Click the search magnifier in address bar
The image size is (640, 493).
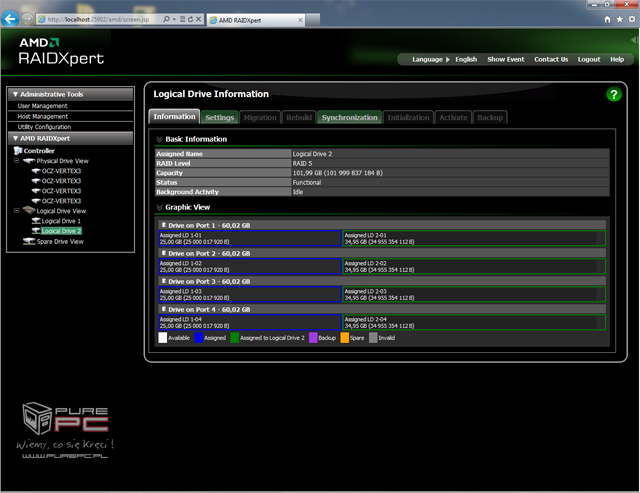tap(166, 19)
